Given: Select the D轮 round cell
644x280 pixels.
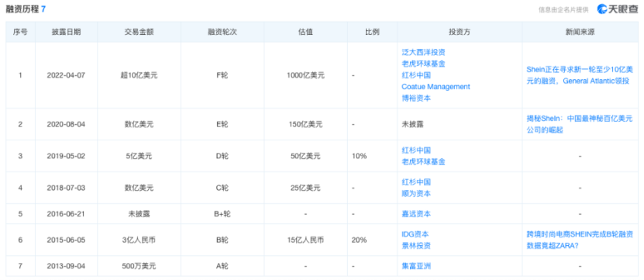Looking at the screenshot, I should click(222, 156).
